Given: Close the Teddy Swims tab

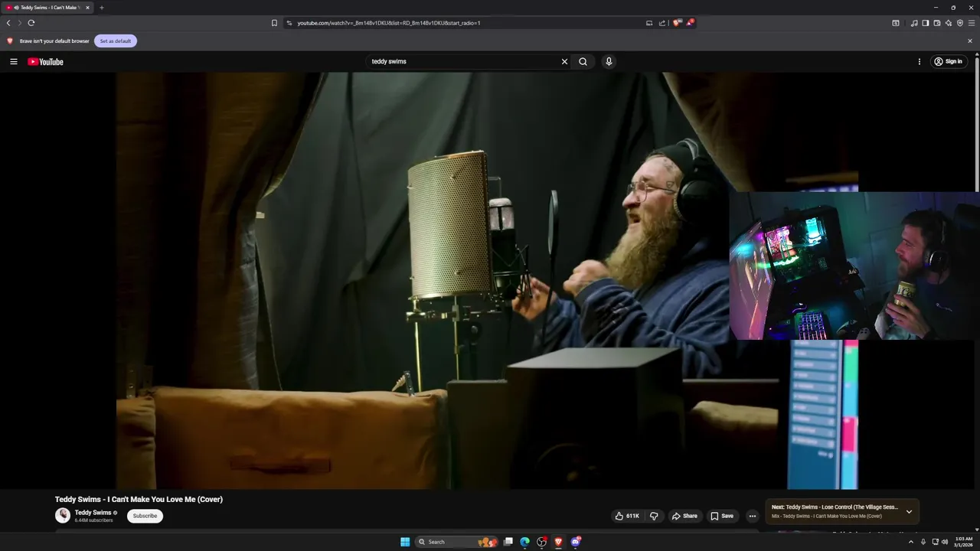Looking at the screenshot, I should click(87, 8).
